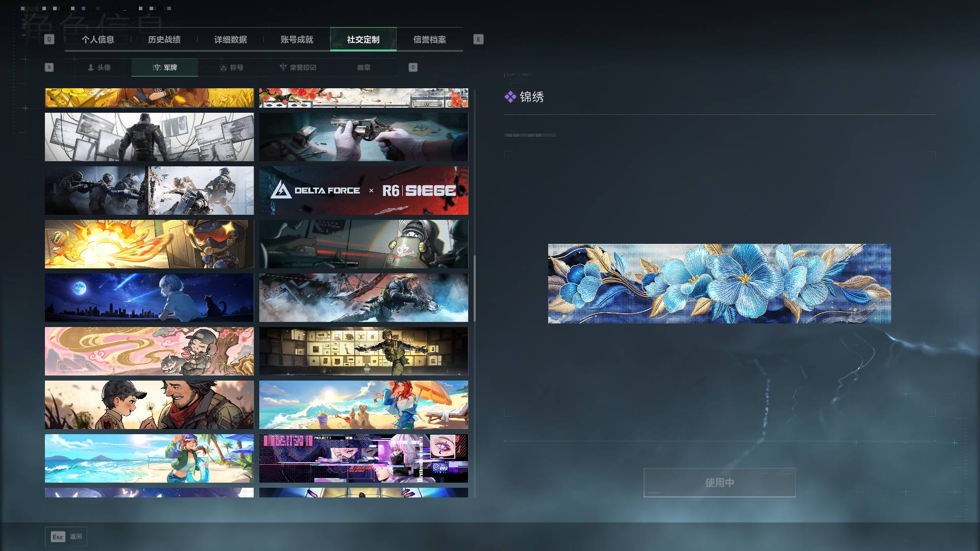
Task: Open the 个人信息 tab
Action: (98, 39)
